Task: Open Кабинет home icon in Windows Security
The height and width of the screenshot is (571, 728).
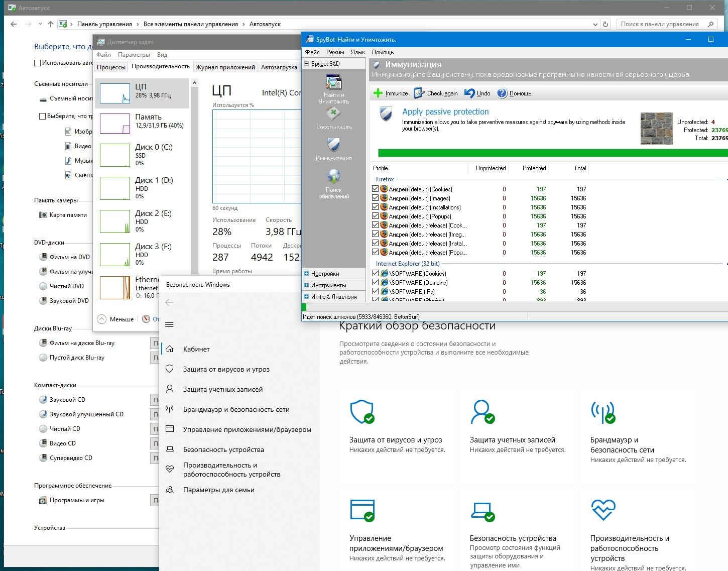Action: (x=170, y=349)
